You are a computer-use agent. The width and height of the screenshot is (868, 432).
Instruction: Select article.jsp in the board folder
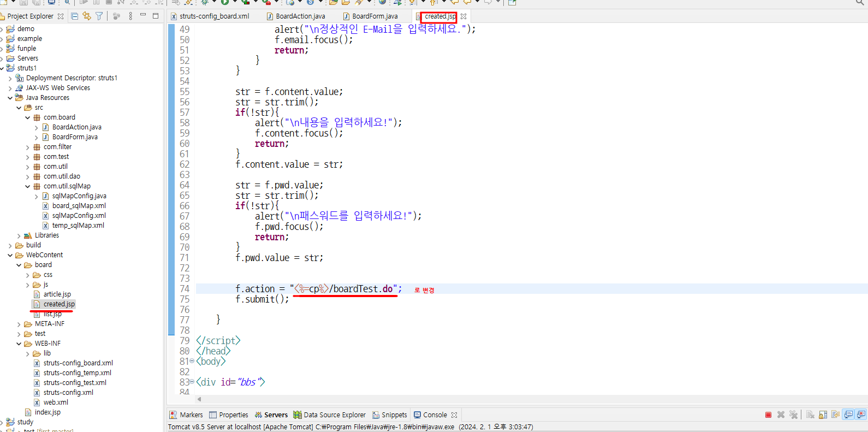click(57, 294)
